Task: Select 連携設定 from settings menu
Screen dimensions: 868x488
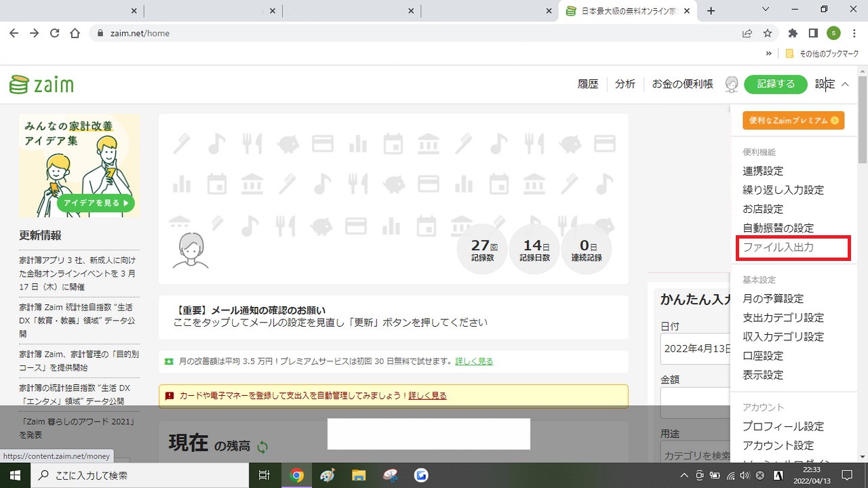Action: (763, 171)
